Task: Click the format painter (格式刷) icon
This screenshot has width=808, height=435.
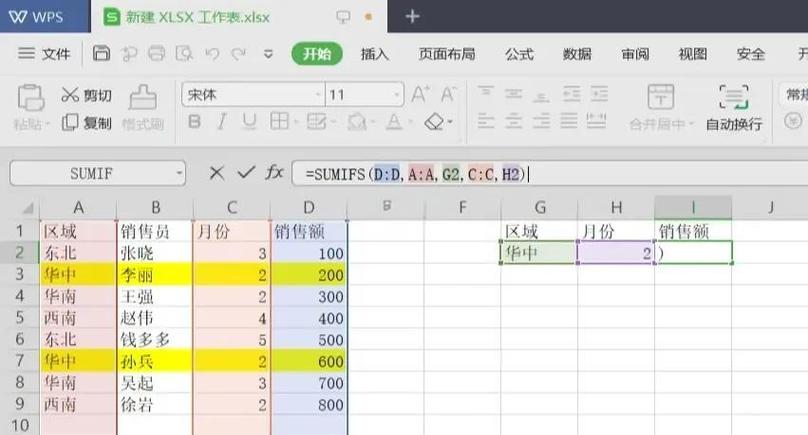Action: (143, 98)
